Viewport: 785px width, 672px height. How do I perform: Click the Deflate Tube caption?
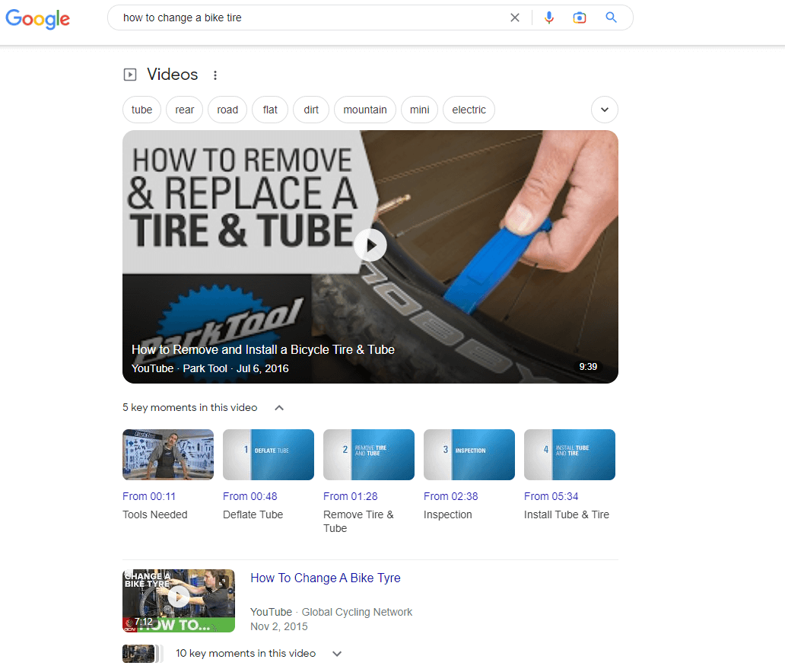253,514
